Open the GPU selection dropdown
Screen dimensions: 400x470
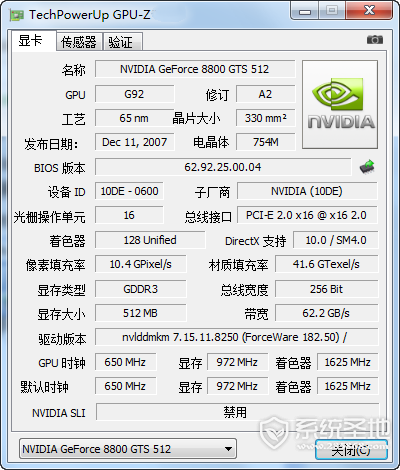128,449
